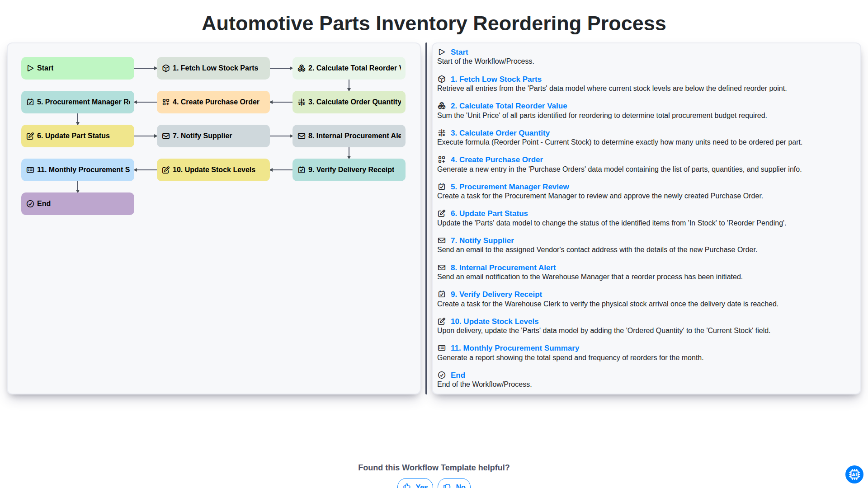The image size is (868, 488).
Task: Click the edit icon beside Update Stock Levels heading
Action: pyautogui.click(x=442, y=321)
